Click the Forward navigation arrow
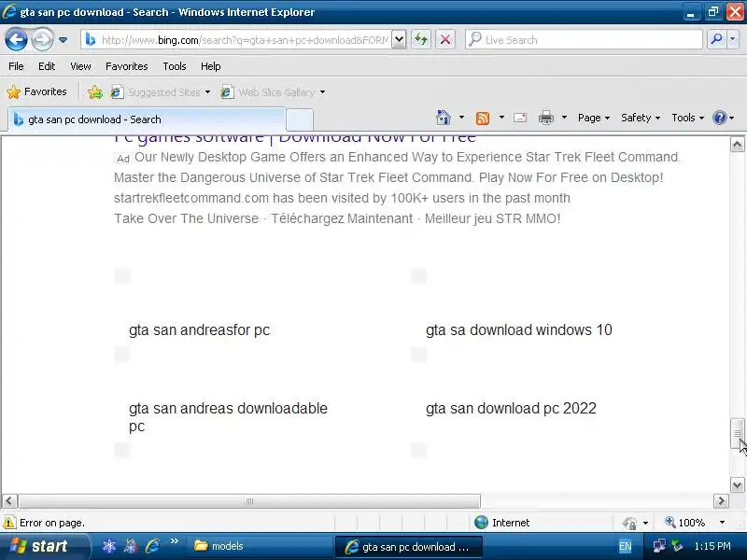 pyautogui.click(x=42, y=39)
